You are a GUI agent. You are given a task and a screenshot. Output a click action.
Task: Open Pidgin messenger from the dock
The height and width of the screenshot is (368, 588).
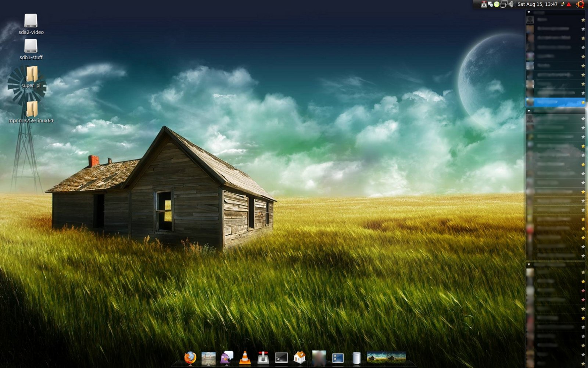point(226,357)
